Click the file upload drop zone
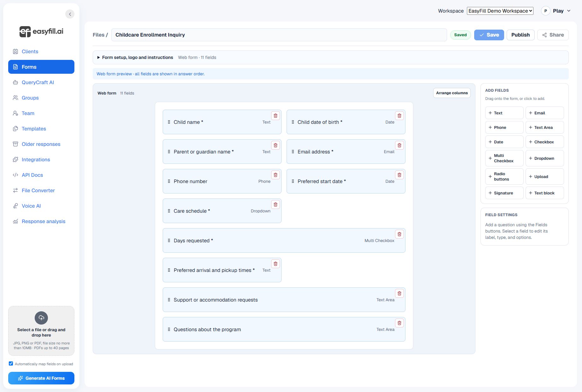This screenshot has height=392, width=582. (41, 331)
